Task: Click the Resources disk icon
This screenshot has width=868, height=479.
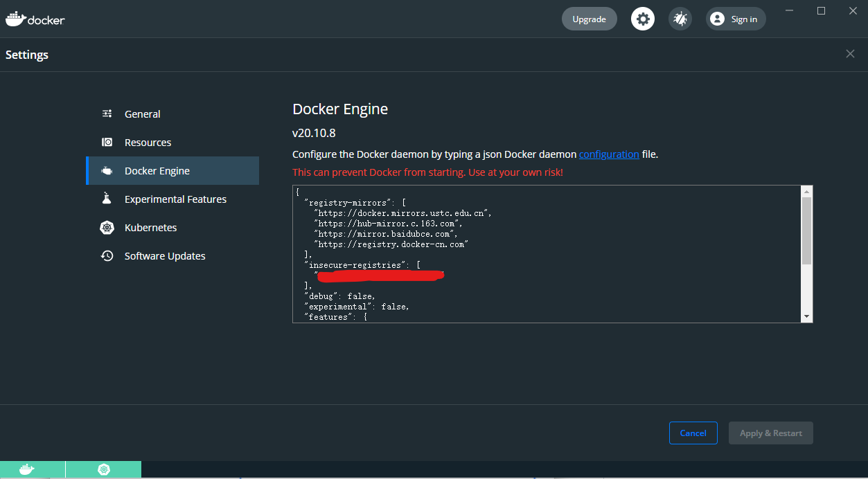Action: pyautogui.click(x=107, y=143)
